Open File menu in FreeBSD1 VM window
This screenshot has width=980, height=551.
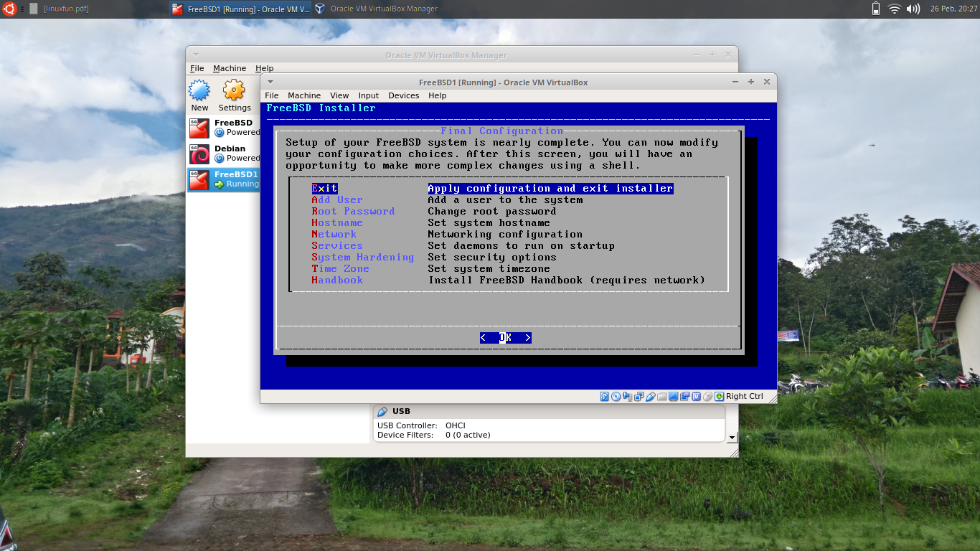tap(272, 95)
